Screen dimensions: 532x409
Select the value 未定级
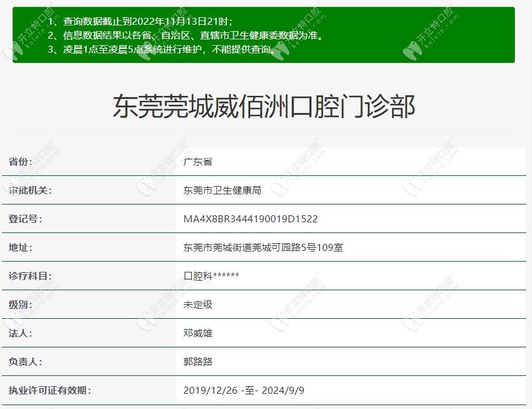[198, 305]
